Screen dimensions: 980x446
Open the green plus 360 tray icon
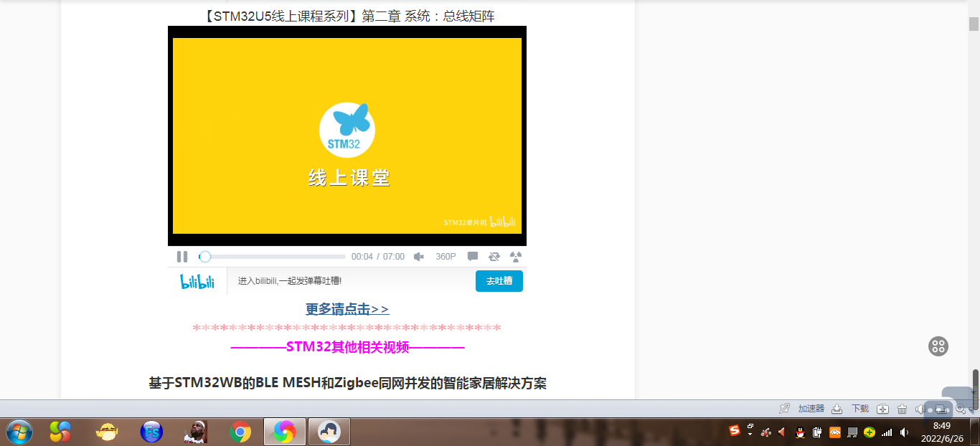[870, 432]
